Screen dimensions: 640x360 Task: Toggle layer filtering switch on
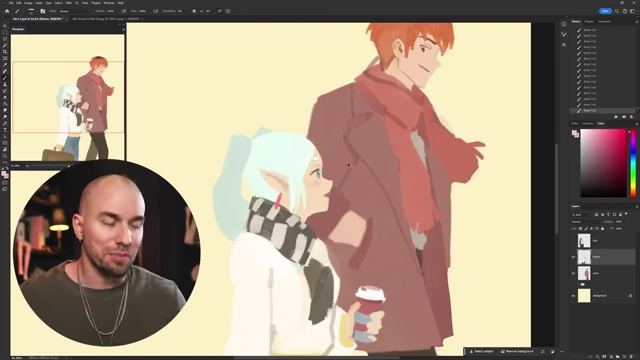[626, 214]
